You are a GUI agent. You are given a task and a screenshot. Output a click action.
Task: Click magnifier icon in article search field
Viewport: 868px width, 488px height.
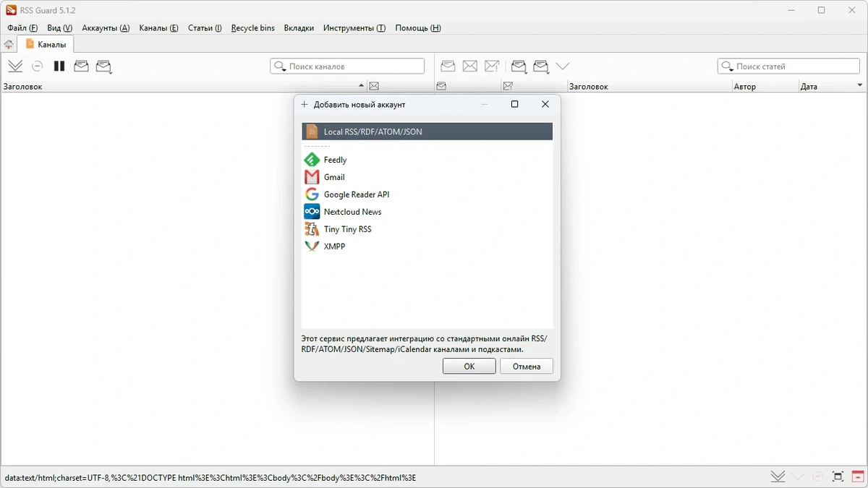[x=728, y=67]
